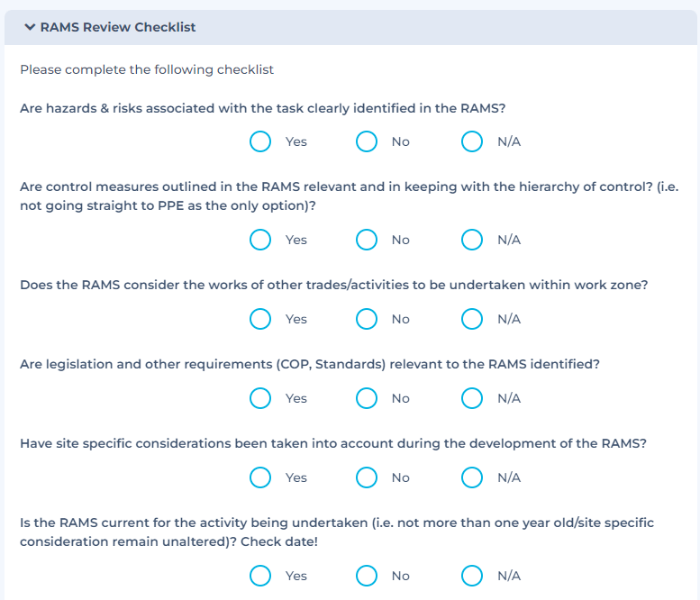Image resolution: width=700 pixels, height=600 pixels.
Task: Pick No for legislation and COP Standards question
Action: point(367,398)
